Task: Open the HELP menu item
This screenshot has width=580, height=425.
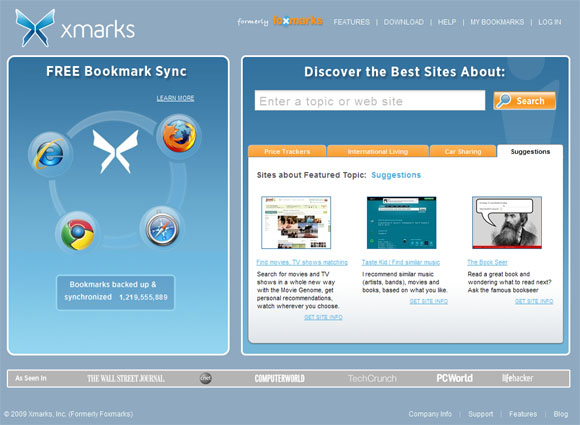Action: click(447, 22)
